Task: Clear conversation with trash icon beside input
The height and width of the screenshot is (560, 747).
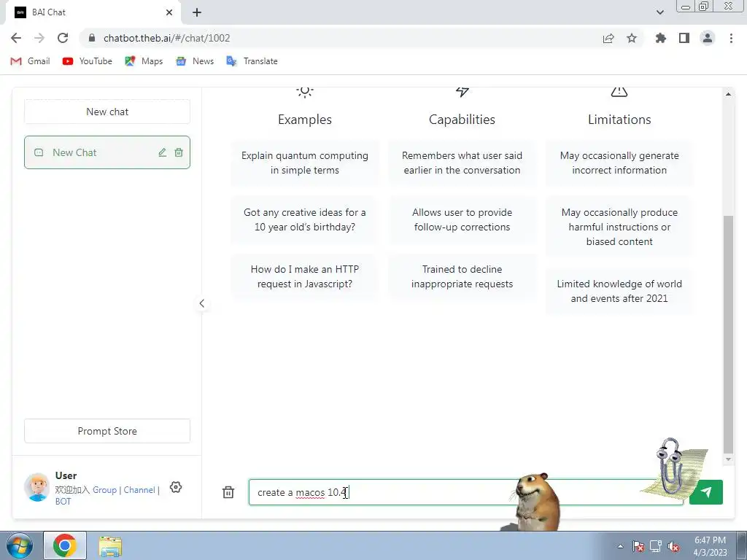Action: coord(228,492)
